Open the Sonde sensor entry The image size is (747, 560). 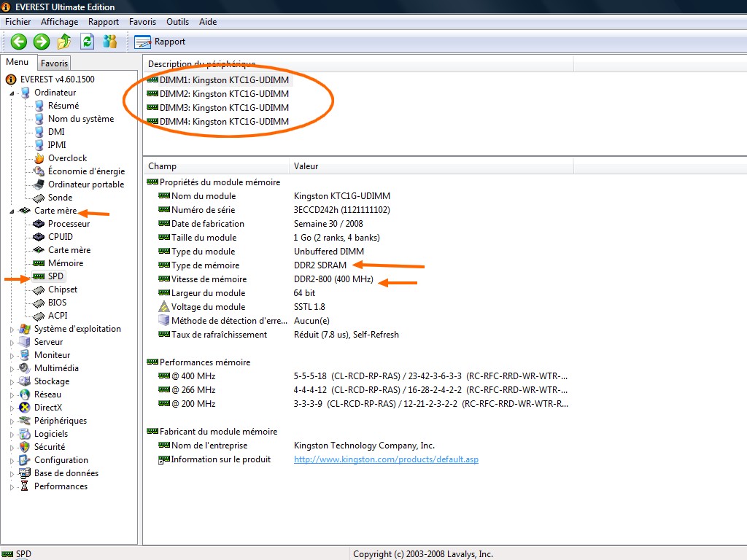(60, 198)
